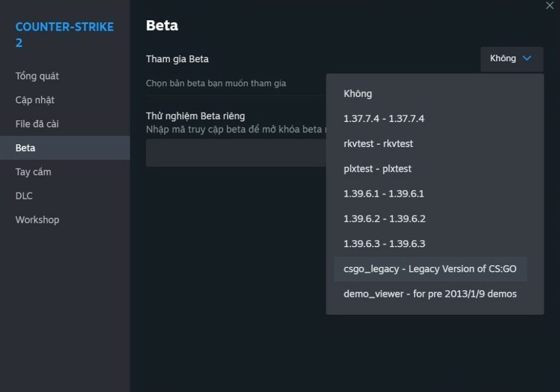Go to the Tay cầm tab
Viewport: 560px width, 392px height.
coord(33,172)
